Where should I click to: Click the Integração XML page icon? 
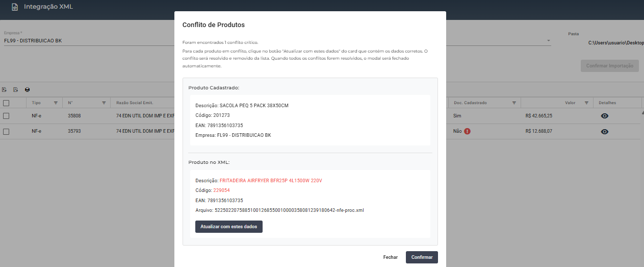coord(15,7)
